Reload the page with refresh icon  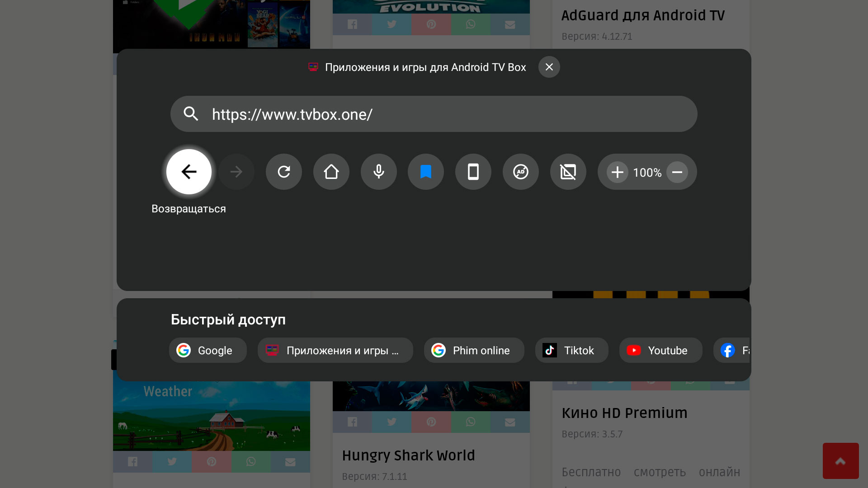pyautogui.click(x=284, y=172)
